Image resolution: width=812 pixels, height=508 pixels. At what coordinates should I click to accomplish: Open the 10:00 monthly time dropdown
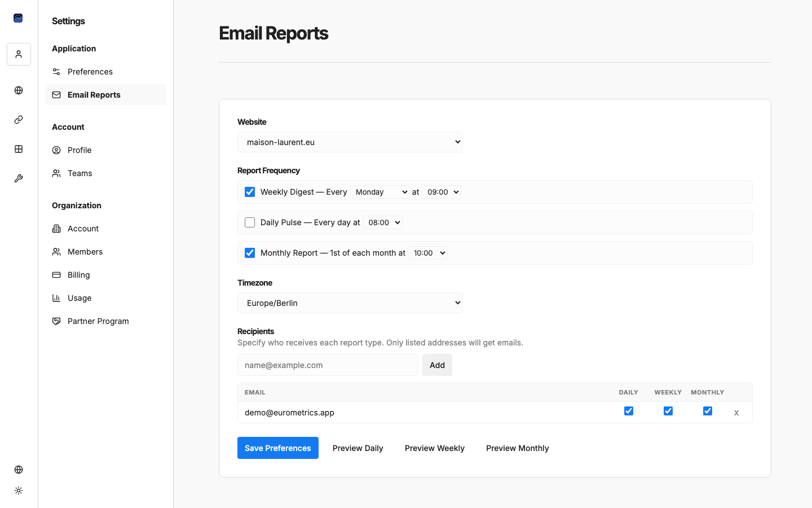pyautogui.click(x=428, y=253)
